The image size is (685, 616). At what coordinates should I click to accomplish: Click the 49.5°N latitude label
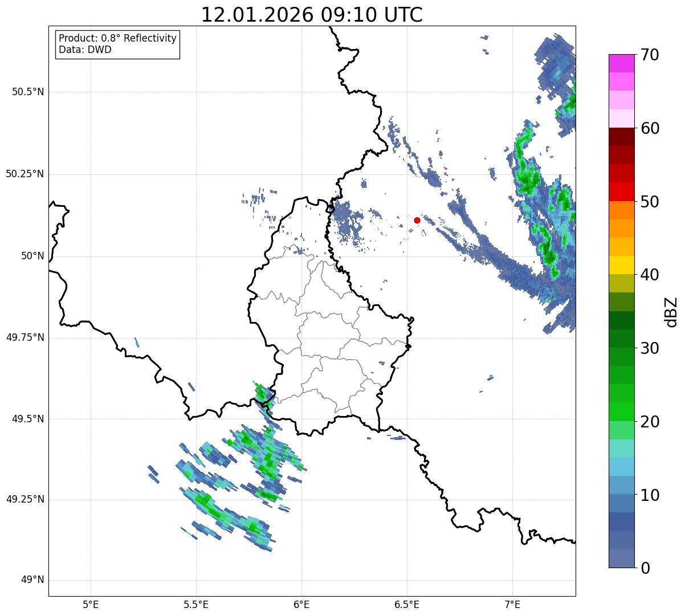(x=27, y=419)
